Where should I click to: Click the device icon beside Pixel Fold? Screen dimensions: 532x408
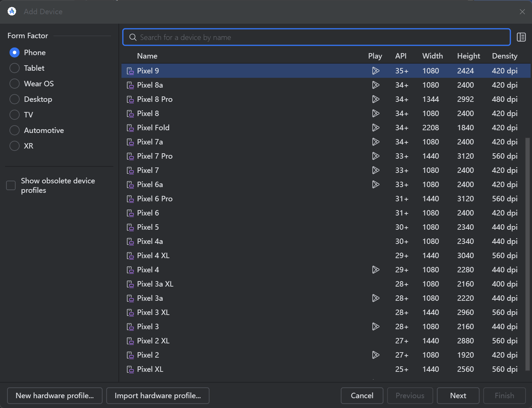coord(130,128)
